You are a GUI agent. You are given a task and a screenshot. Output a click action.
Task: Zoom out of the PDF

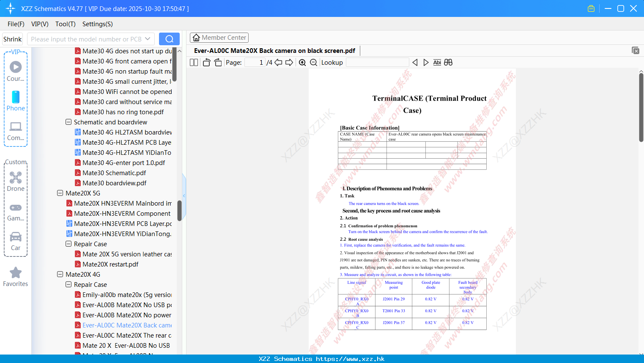(314, 62)
